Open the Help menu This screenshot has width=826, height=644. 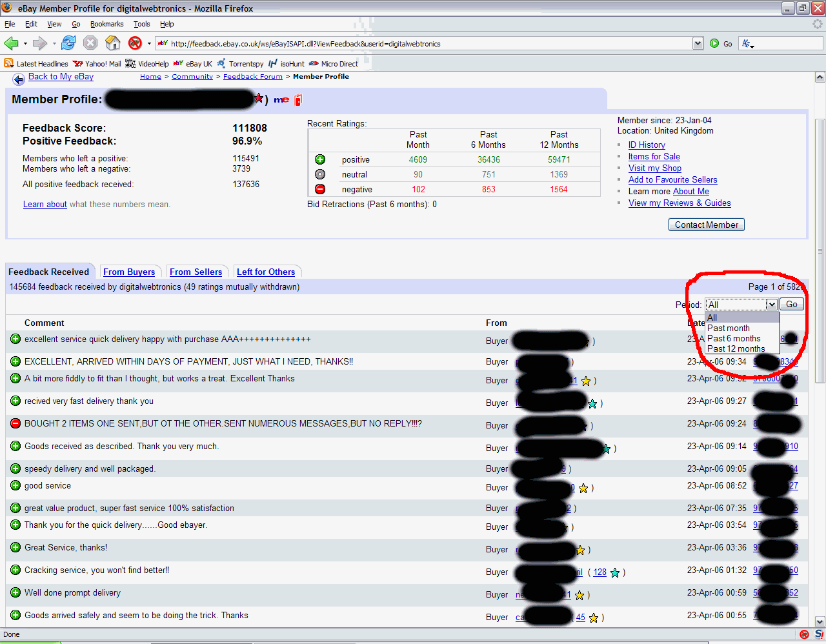[167, 24]
